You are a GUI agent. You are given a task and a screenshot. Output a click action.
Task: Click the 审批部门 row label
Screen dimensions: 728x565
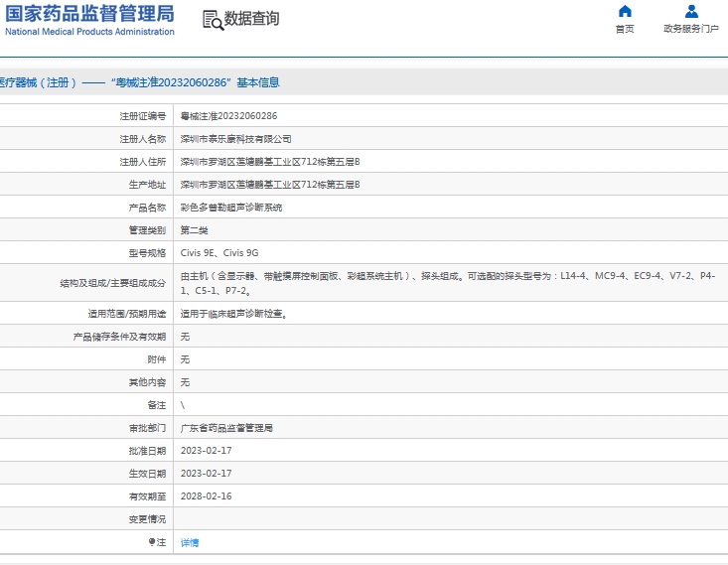point(147,428)
